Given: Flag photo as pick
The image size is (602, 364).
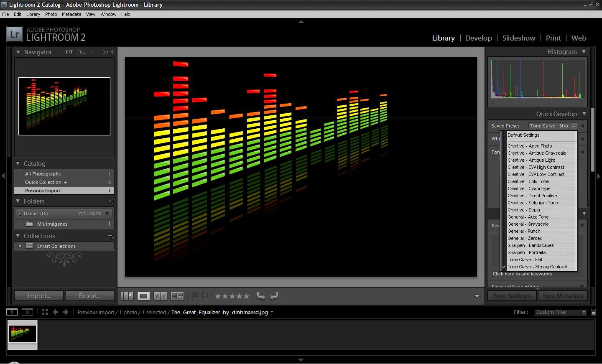Looking at the screenshot, I should point(195,296).
